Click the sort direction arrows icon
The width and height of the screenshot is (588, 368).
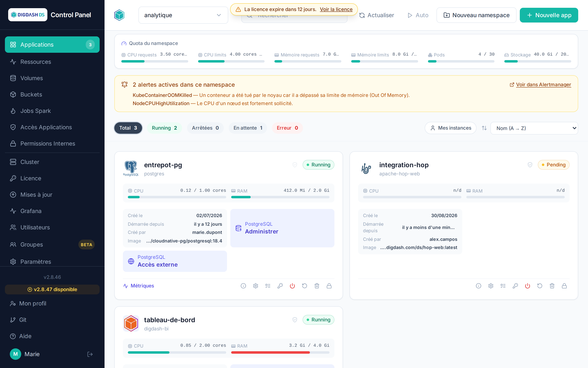pos(484,128)
